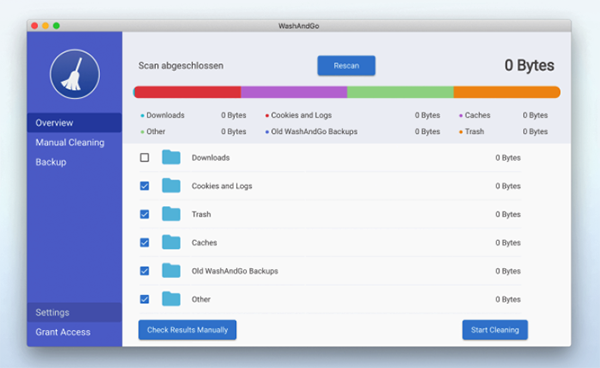Click the Cookies and Logs folder icon

(171, 186)
